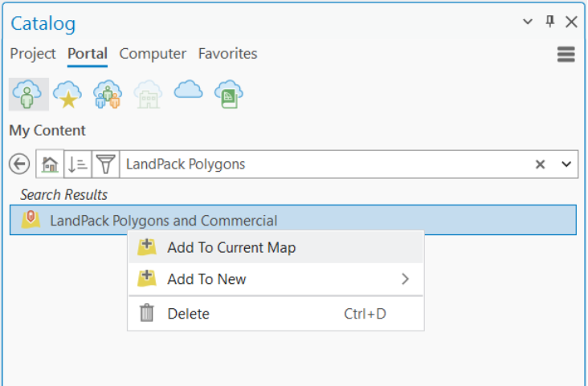Screen dimensions: 588x386
Task: Expand the Add To New submenu arrow
Action: [x=405, y=279]
